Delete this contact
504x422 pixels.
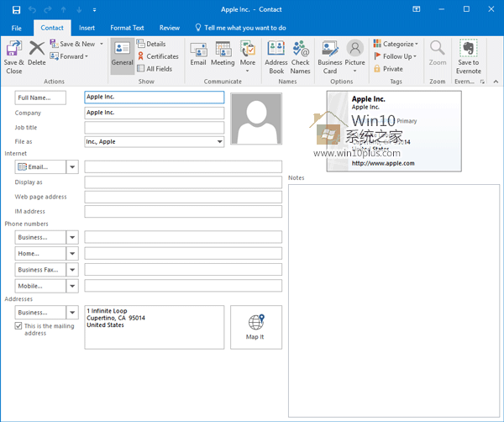(37, 53)
